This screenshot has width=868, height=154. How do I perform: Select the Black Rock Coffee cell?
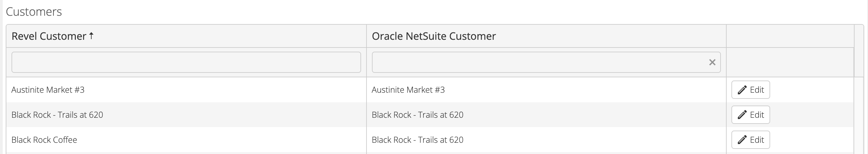pyautogui.click(x=44, y=140)
